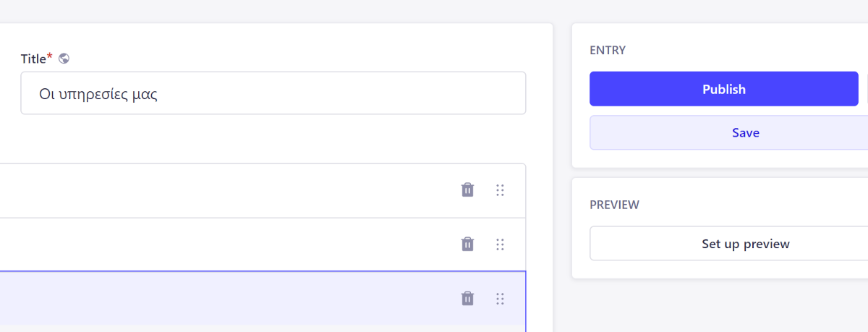Click the PREVIEW panel heading

coord(614,205)
